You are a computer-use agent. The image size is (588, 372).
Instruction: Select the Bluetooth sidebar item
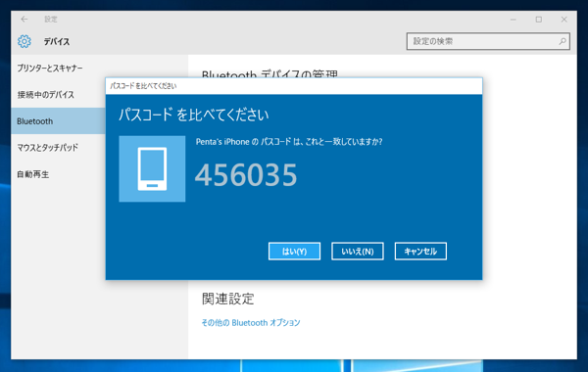58,121
